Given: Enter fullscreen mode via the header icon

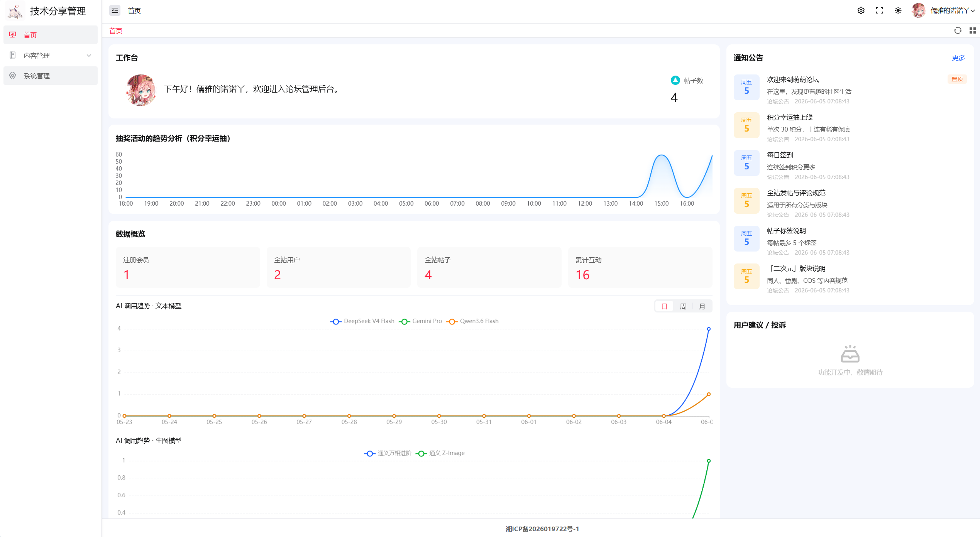Looking at the screenshot, I should coord(879,10).
